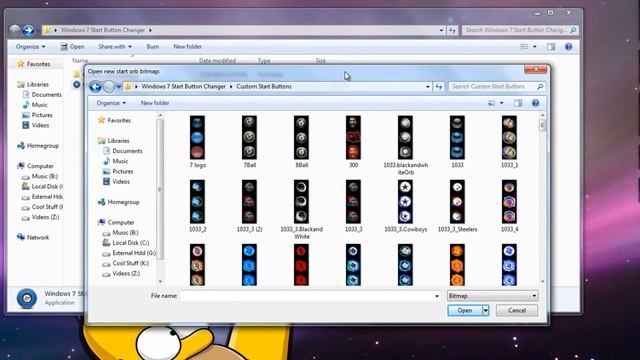Open Videos library in dialog

click(x=117, y=182)
